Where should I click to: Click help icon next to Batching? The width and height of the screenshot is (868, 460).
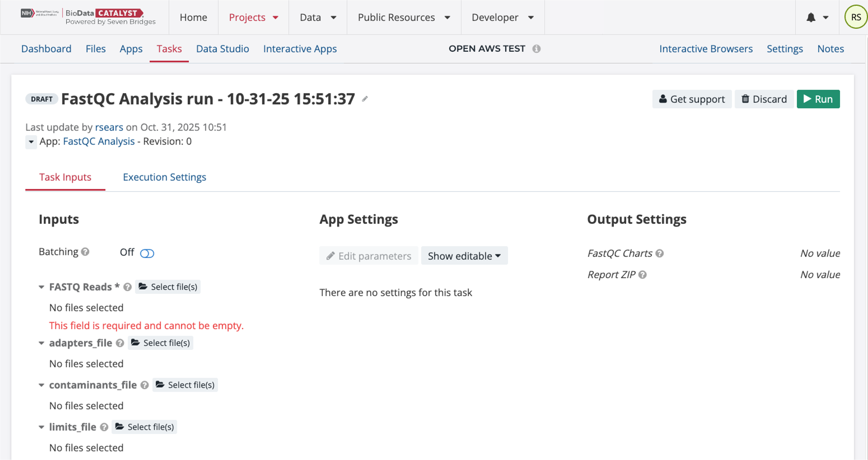(85, 252)
